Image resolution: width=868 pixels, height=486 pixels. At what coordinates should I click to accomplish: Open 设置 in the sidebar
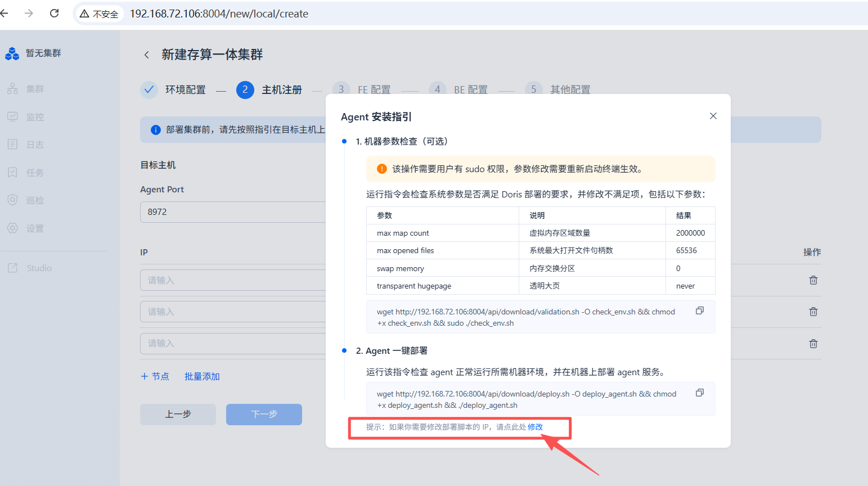(x=34, y=228)
